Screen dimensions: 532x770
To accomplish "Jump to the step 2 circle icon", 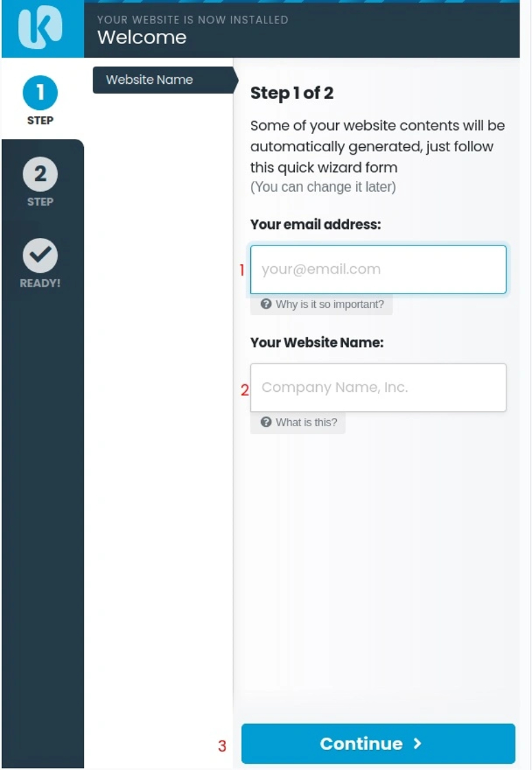I will click(40, 174).
